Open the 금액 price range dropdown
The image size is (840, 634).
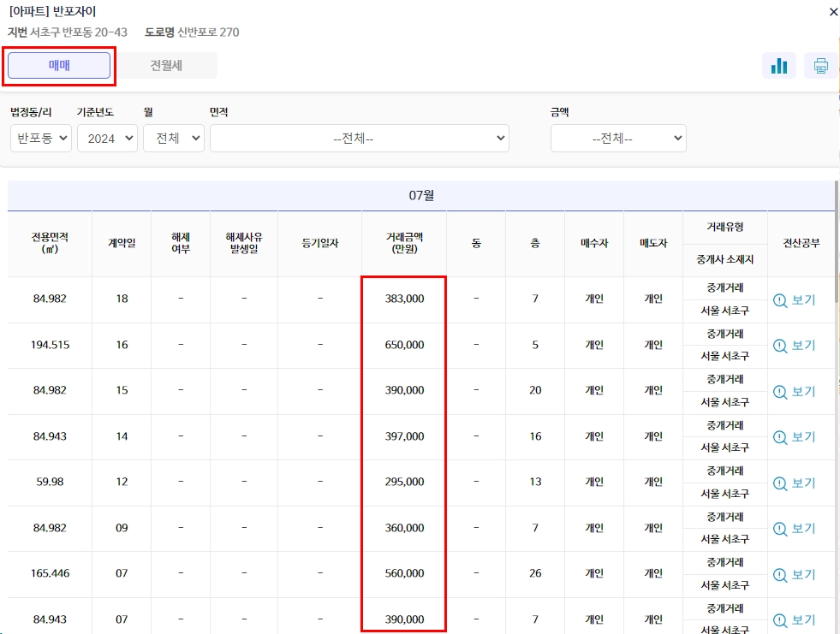click(x=617, y=137)
